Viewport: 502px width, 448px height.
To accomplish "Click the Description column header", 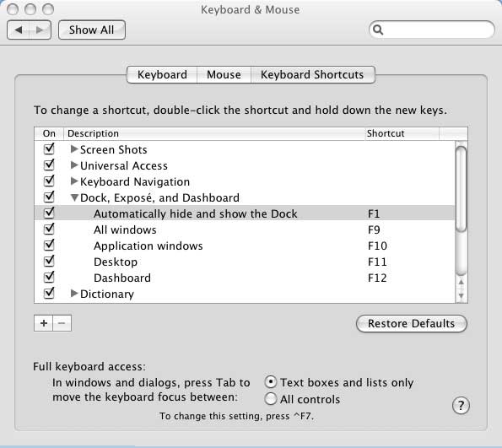I will click(214, 133).
